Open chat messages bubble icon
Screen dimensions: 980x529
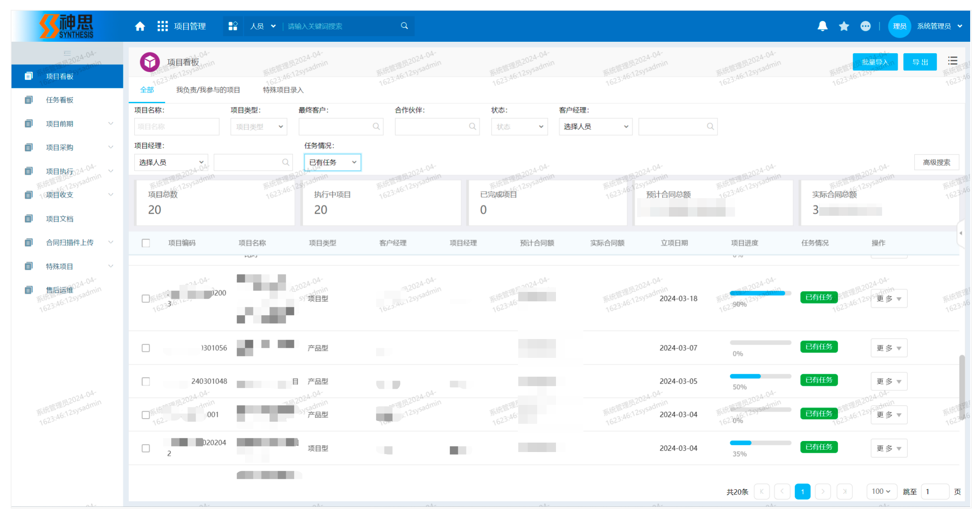pyautogui.click(x=865, y=26)
